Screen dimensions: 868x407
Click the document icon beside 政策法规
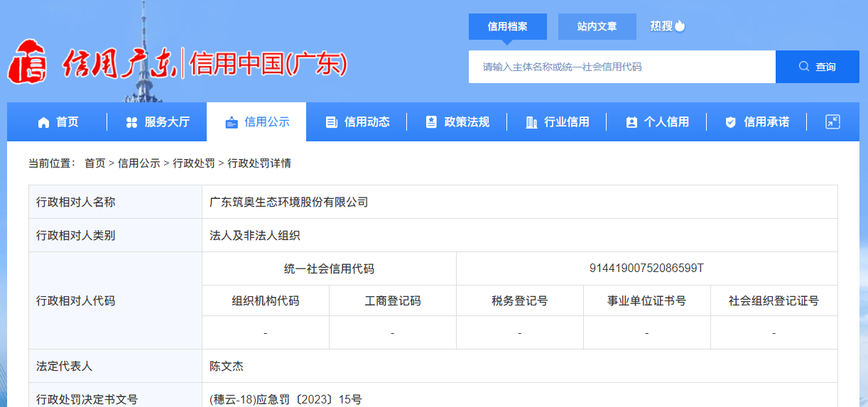pos(431,122)
